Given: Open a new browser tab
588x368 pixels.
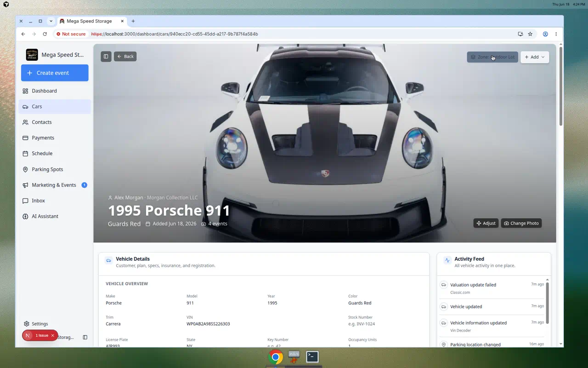Looking at the screenshot, I should pos(133,21).
